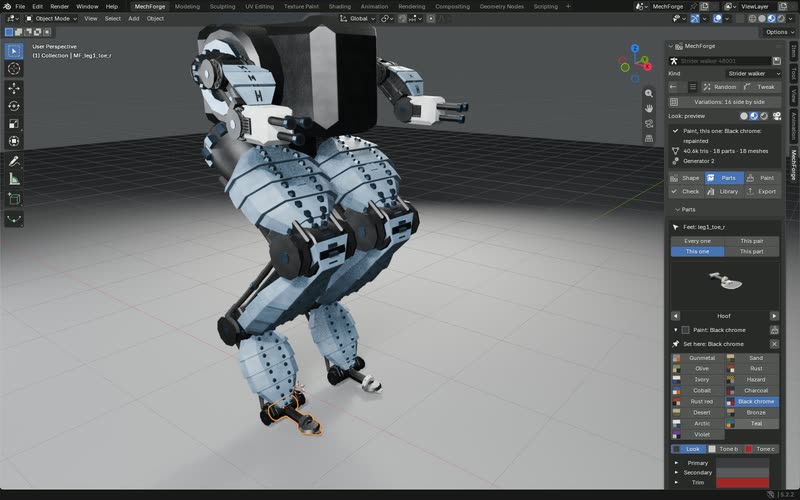This screenshot has height=500, width=800.
Task: Select the Rotate tool
Action: tap(14, 106)
